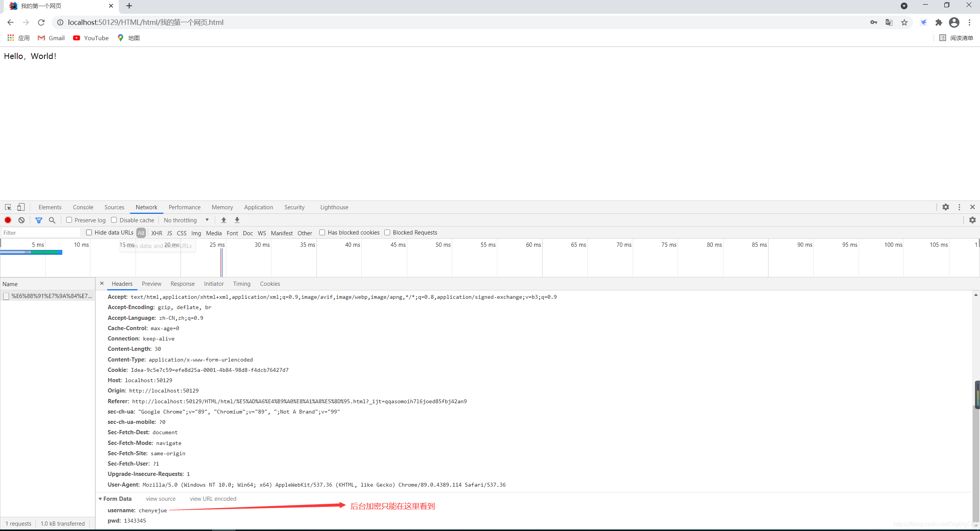Import HAR file with upload arrow
The width and height of the screenshot is (980, 531).
click(224, 220)
